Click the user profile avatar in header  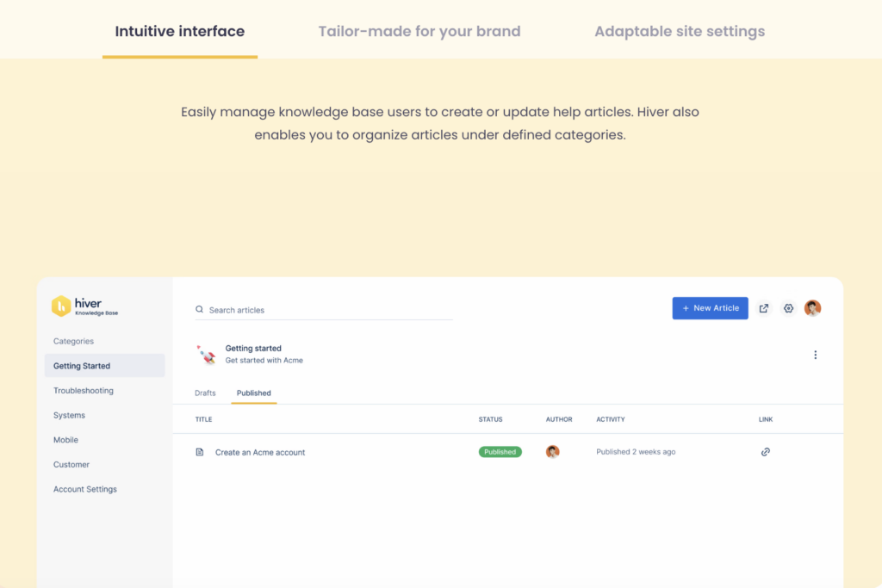(812, 308)
